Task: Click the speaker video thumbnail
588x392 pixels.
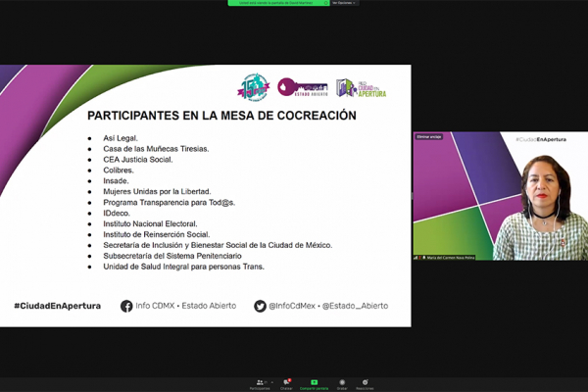Action: point(501,196)
